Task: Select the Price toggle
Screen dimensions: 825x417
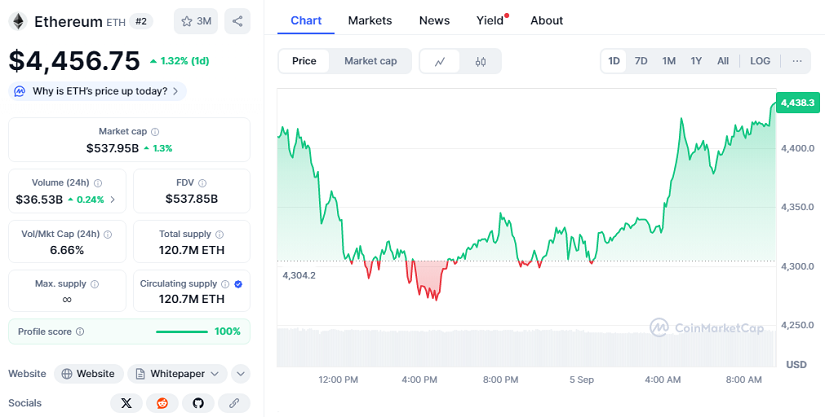Action: 304,61
